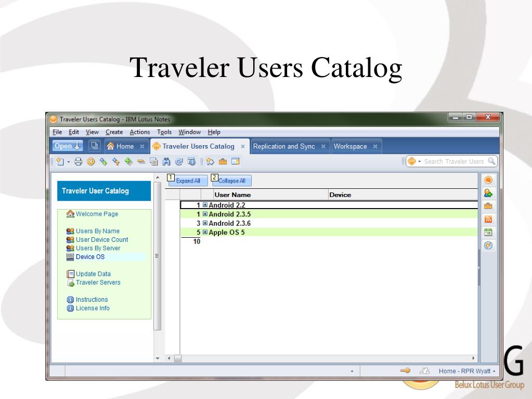The image size is (532, 399).
Task: Open the Edit menu
Action: pos(74,132)
